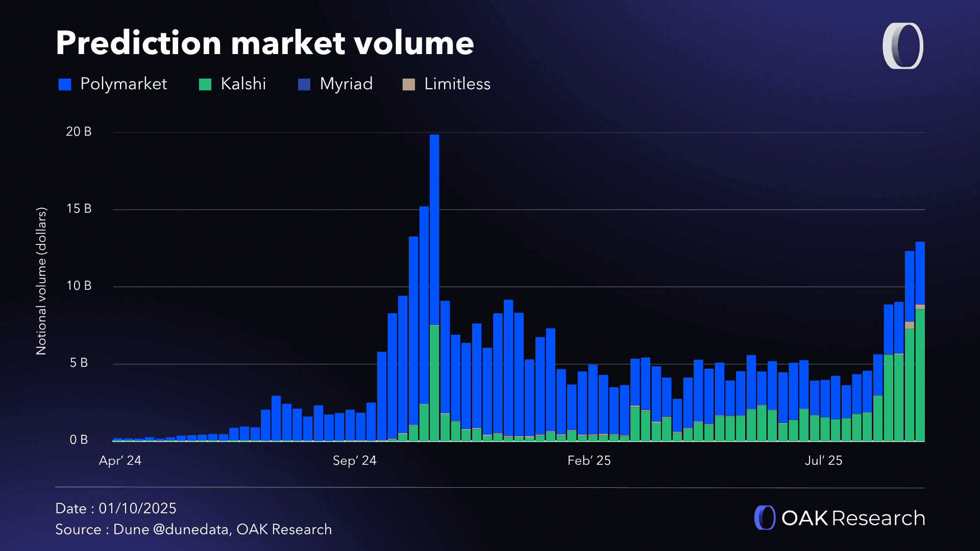Click the tan Limitless legend swatch
Screen dimensions: 980x551
coord(409,84)
